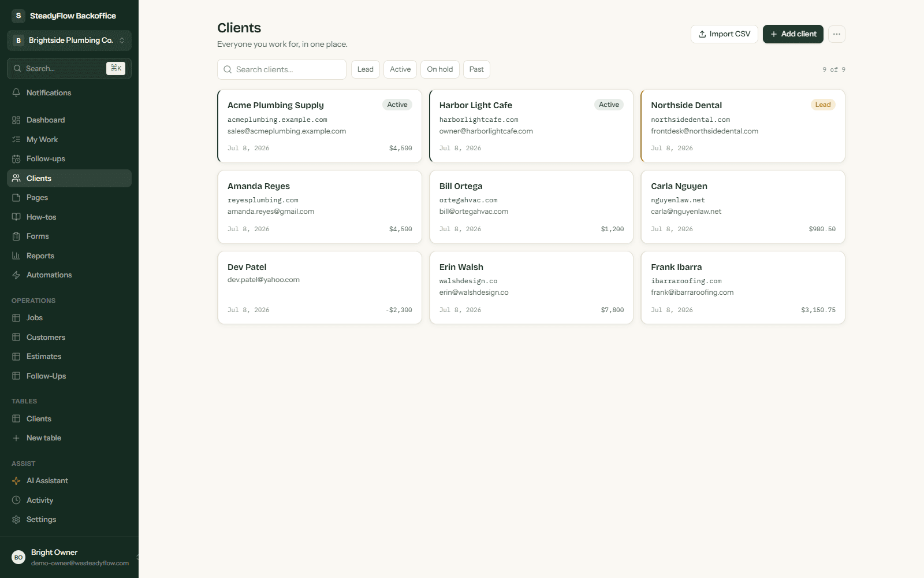Filter clients by Lead

coord(366,69)
